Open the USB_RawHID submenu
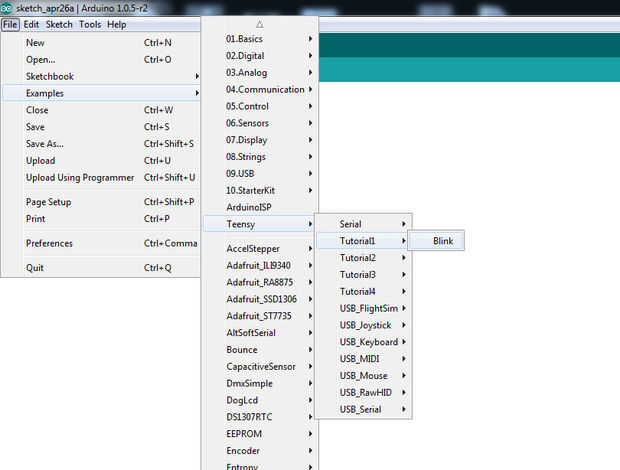This screenshot has width=620, height=470. click(363, 393)
